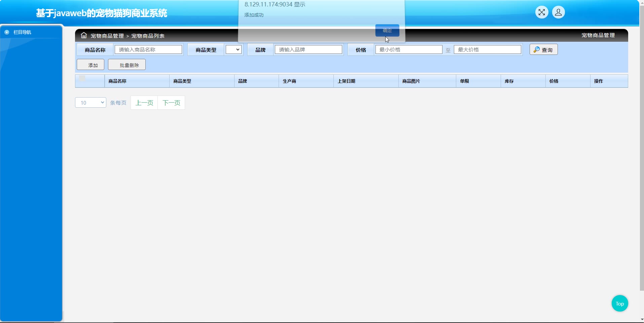Focus the 商品名称 search input
This screenshot has height=323, width=644.
(x=148, y=49)
